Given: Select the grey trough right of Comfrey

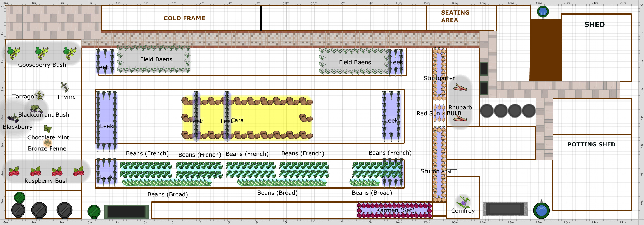Looking at the screenshot, I should (505, 209).
